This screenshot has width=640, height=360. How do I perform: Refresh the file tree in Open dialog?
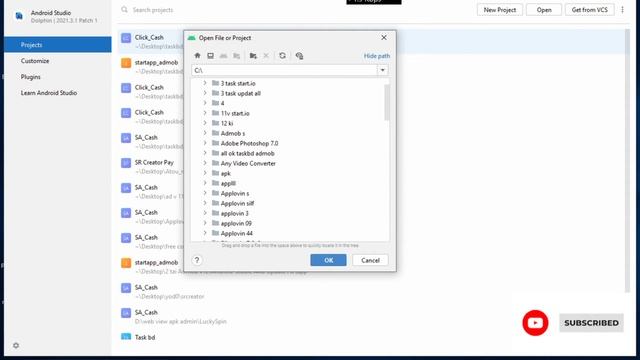[282, 56]
